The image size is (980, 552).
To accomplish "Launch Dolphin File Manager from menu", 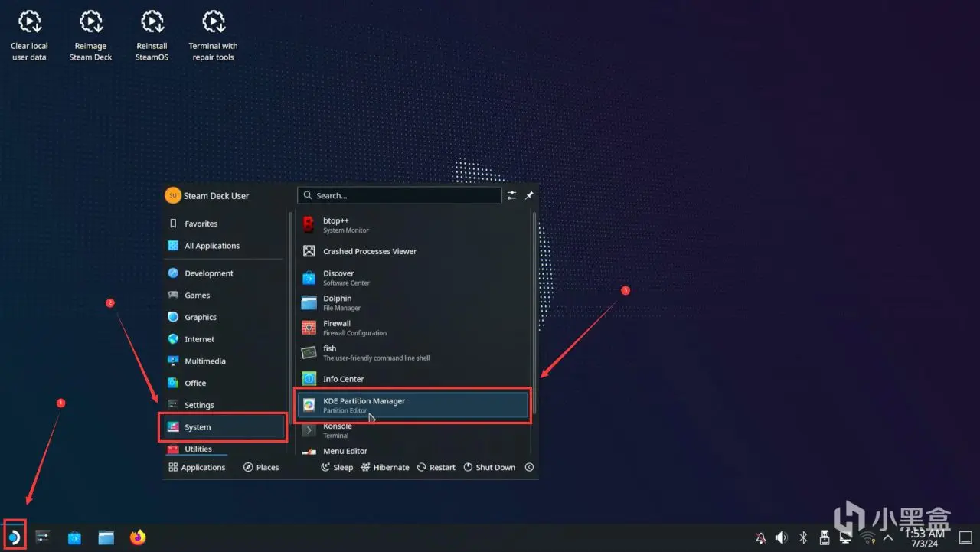I will [413, 302].
